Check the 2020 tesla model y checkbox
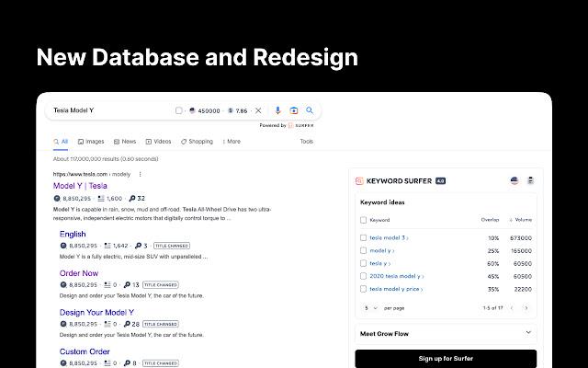This screenshot has height=368, width=588. tap(363, 276)
